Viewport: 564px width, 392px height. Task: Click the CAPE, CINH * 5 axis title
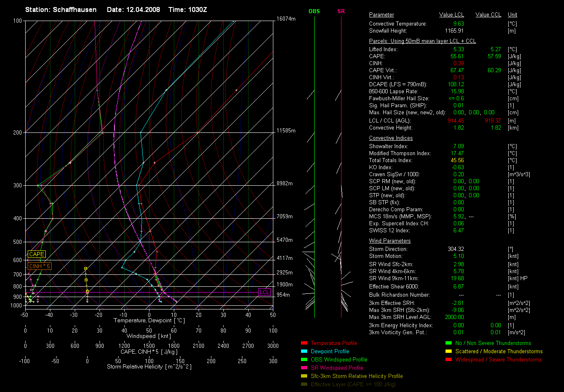149,352
